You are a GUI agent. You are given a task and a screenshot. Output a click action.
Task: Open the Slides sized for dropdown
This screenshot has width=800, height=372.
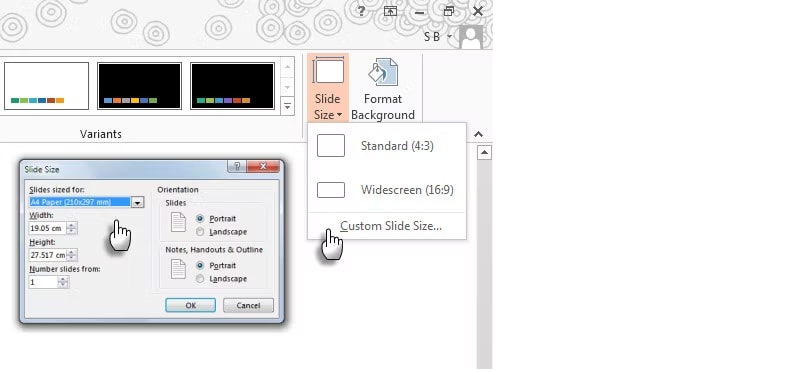pos(137,202)
